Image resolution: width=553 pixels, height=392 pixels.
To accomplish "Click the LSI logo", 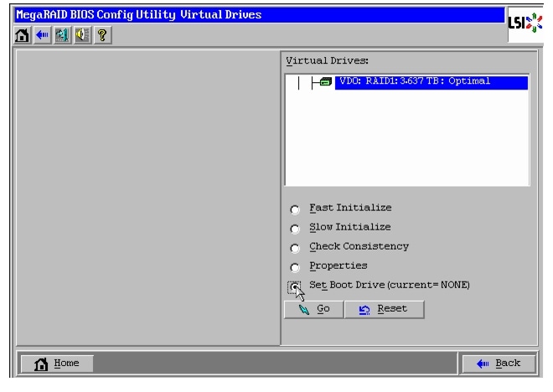I will click(x=525, y=23).
